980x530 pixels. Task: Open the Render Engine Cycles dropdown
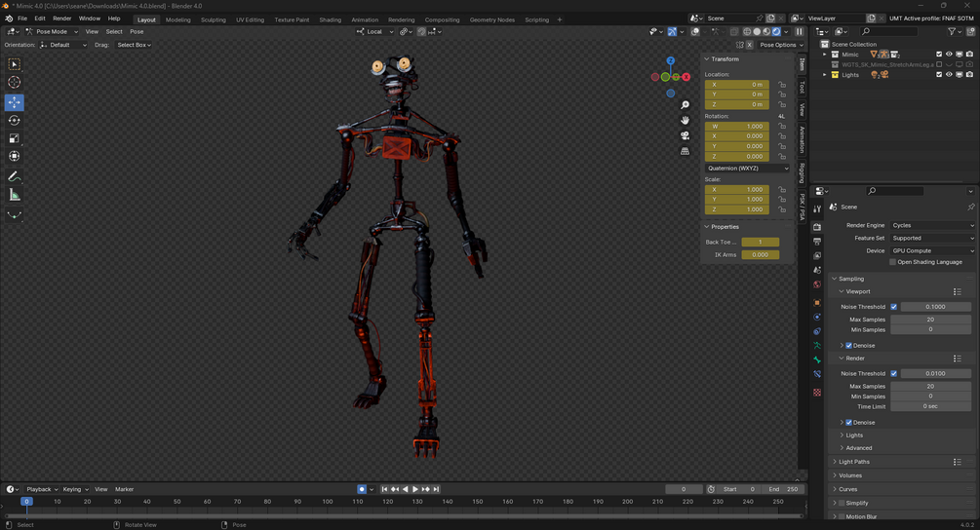pos(932,225)
